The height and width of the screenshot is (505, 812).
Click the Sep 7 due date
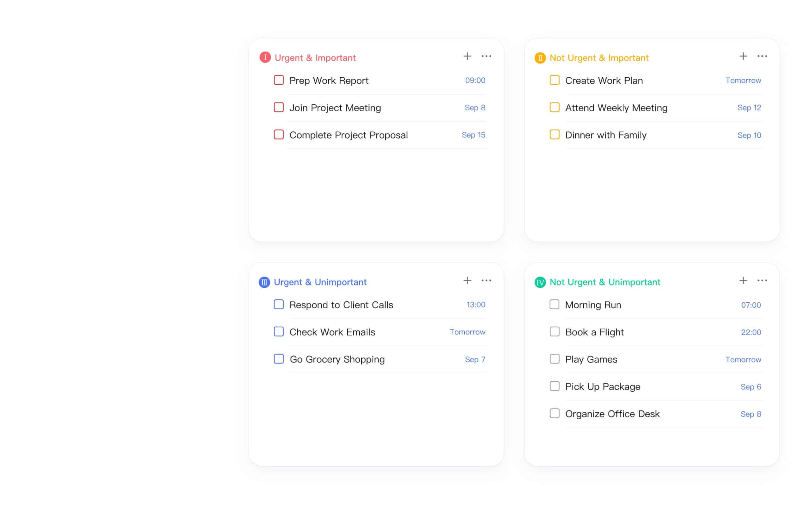[x=475, y=359]
